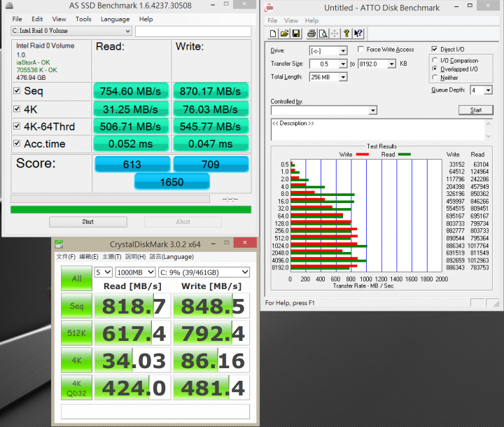504x427 pixels.
Task: Select the I/O Comparison radio button
Action: click(435, 60)
